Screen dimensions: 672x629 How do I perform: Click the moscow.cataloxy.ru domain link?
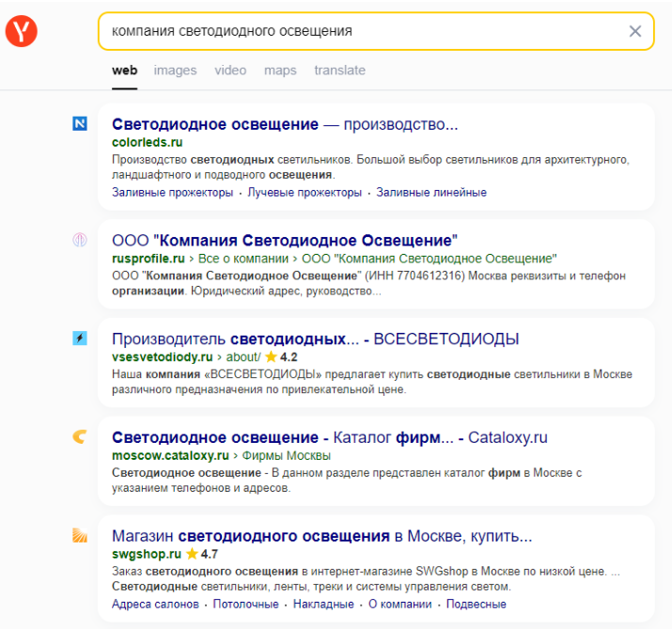(170, 455)
